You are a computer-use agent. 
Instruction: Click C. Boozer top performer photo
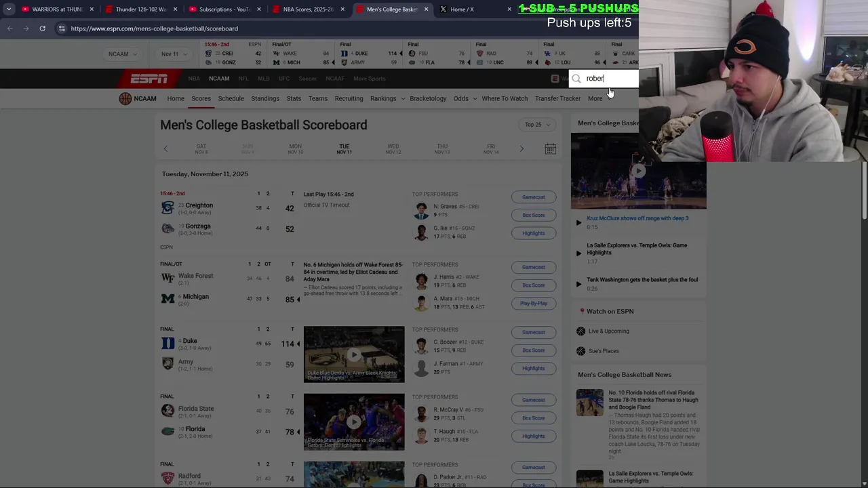[422, 346]
